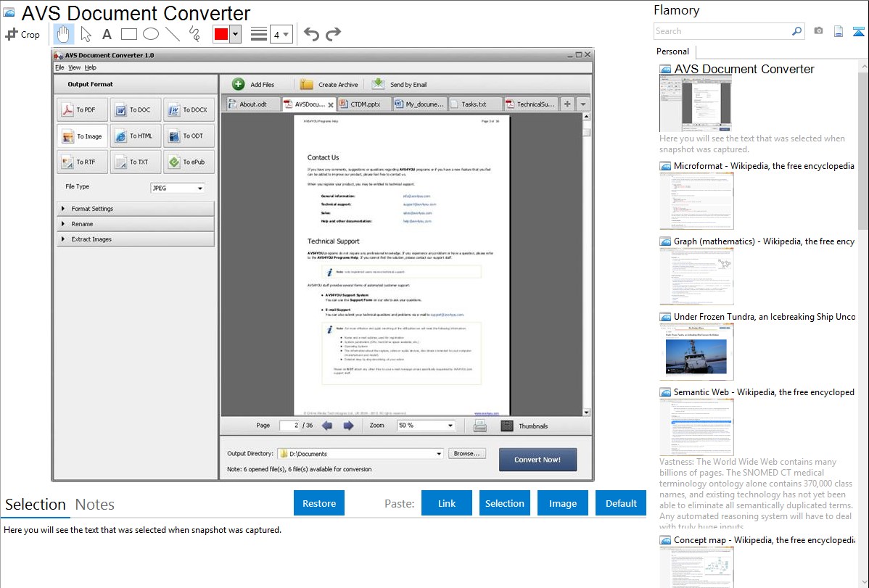This screenshot has width=869, height=588.
Task: Open the color picker dropdown arrow
Action: [236, 34]
